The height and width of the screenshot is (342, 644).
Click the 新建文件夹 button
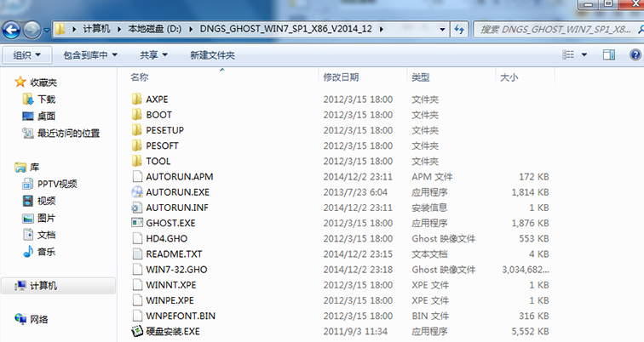(212, 55)
